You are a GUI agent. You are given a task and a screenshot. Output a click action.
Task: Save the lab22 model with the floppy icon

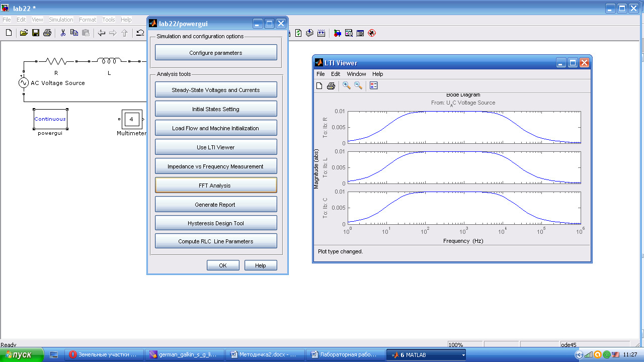click(36, 33)
